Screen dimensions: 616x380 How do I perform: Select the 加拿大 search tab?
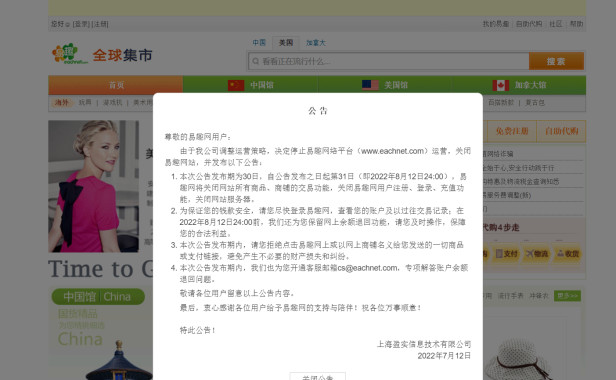(x=315, y=42)
